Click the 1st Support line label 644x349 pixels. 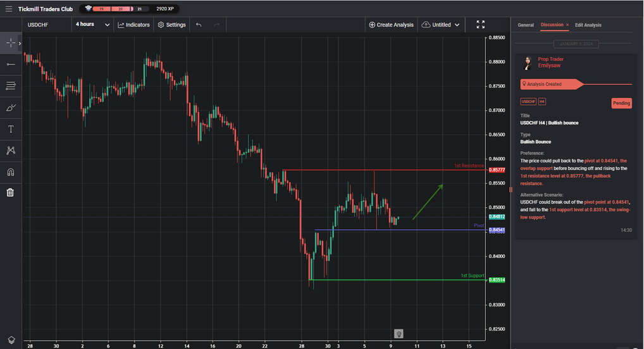pos(472,276)
